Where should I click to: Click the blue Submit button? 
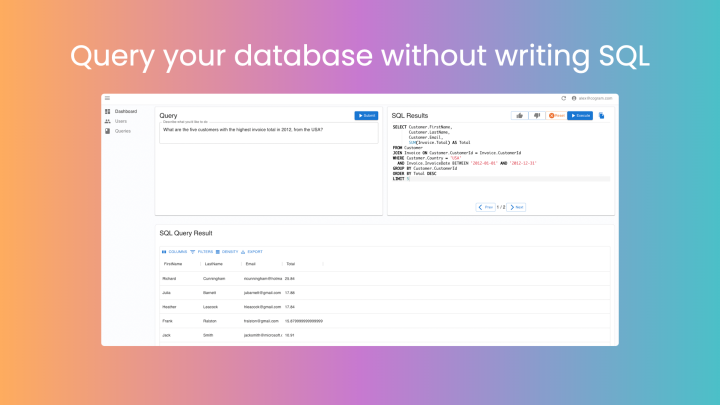pyautogui.click(x=366, y=116)
